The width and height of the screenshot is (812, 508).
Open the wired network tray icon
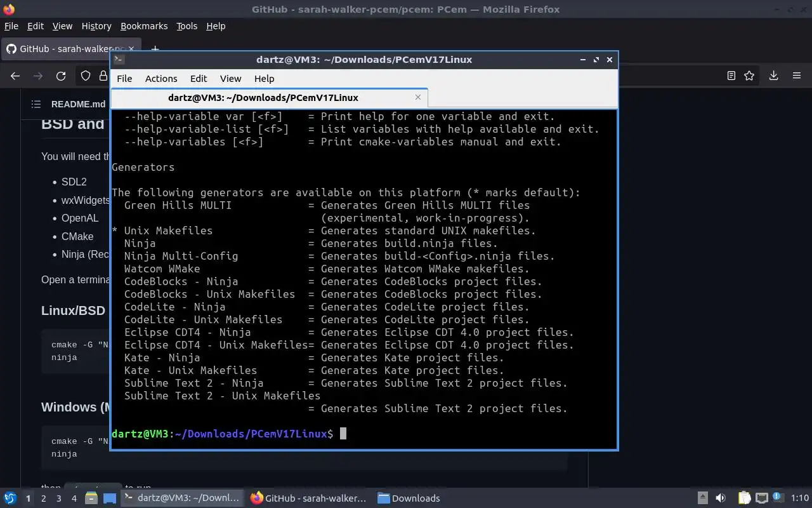(x=762, y=498)
